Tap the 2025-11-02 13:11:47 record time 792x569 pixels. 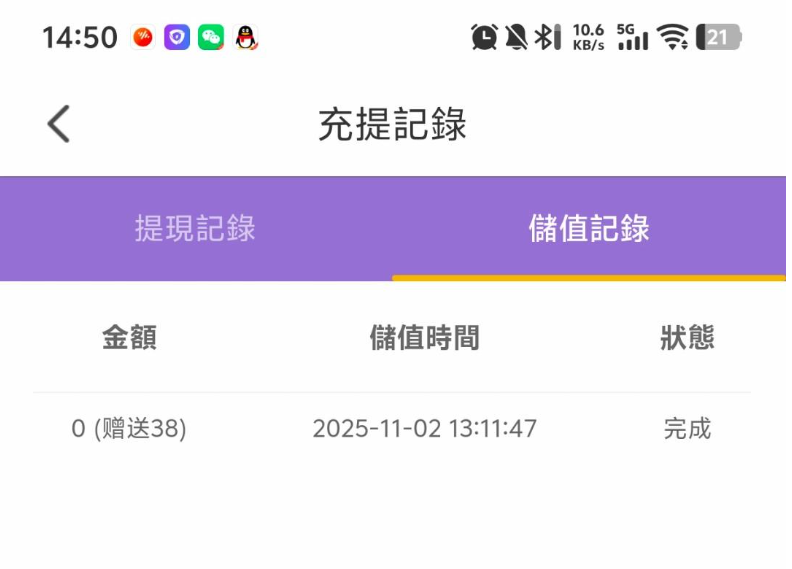pos(424,429)
